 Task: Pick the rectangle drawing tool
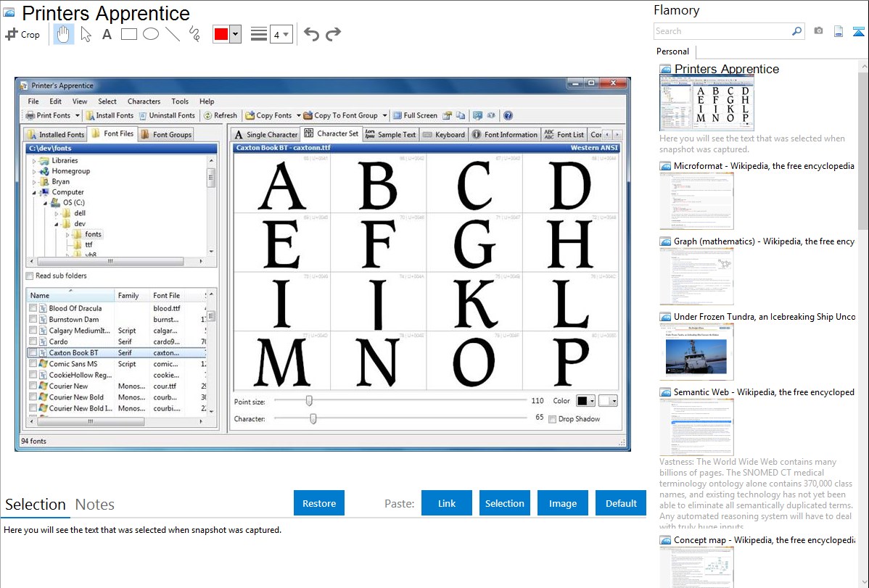(x=128, y=34)
